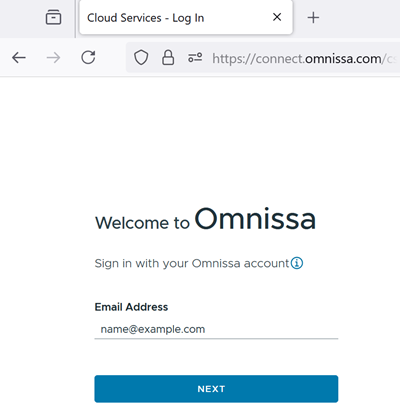
Task: Go back using the left arrow button
Action: coord(19,58)
